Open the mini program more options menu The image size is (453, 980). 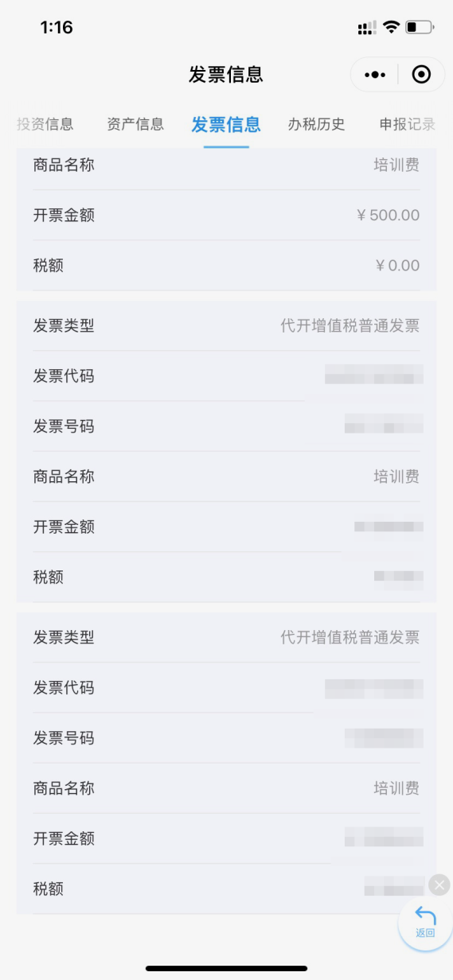click(x=374, y=75)
